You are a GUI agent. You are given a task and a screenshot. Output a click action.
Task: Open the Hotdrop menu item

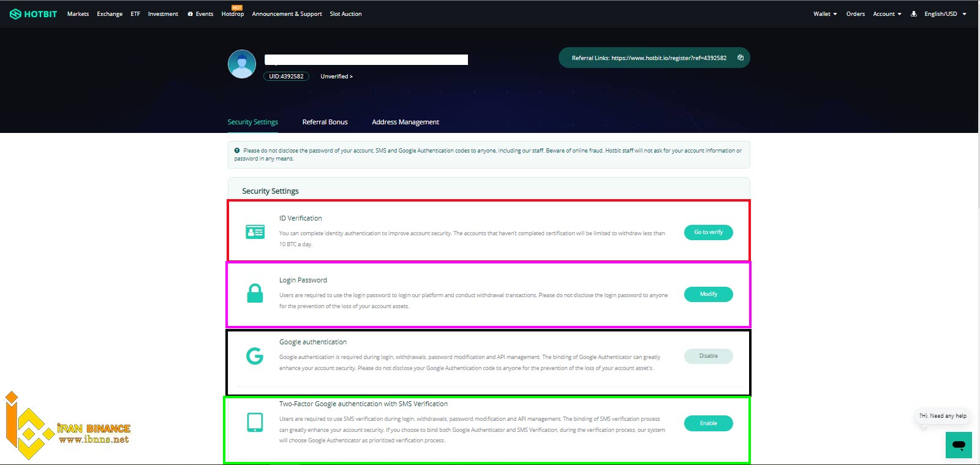[x=233, y=13]
